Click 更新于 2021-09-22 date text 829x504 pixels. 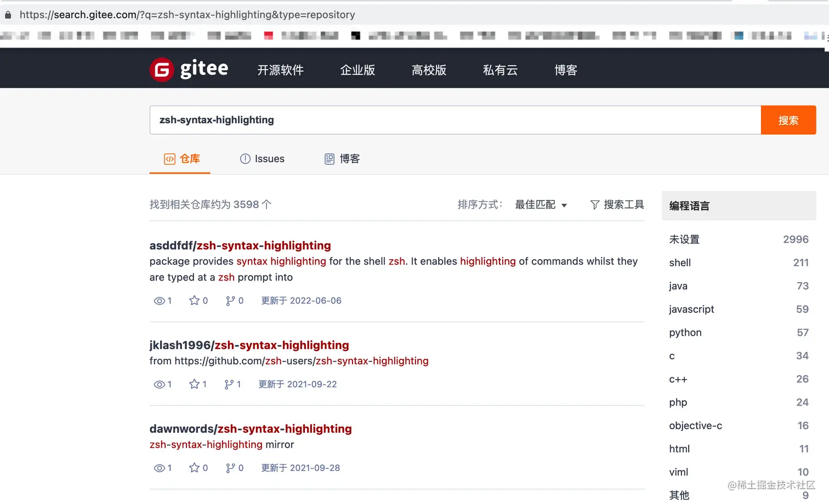pyautogui.click(x=298, y=385)
